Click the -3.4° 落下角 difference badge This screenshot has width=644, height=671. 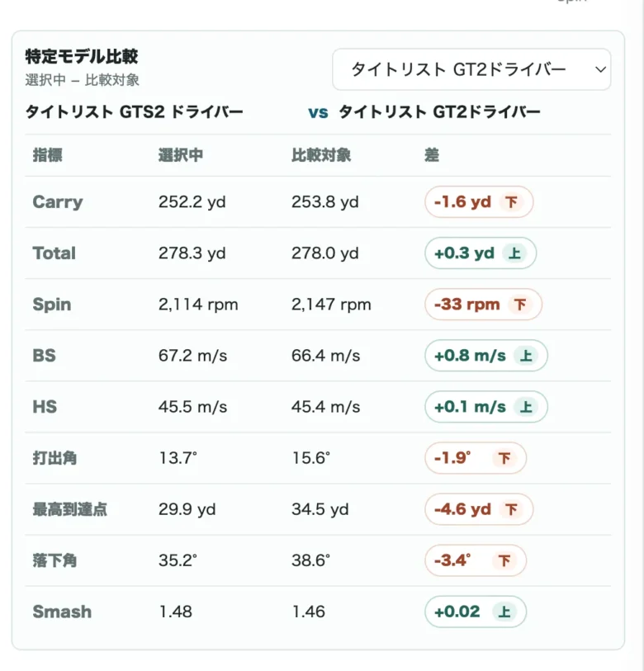(476, 560)
